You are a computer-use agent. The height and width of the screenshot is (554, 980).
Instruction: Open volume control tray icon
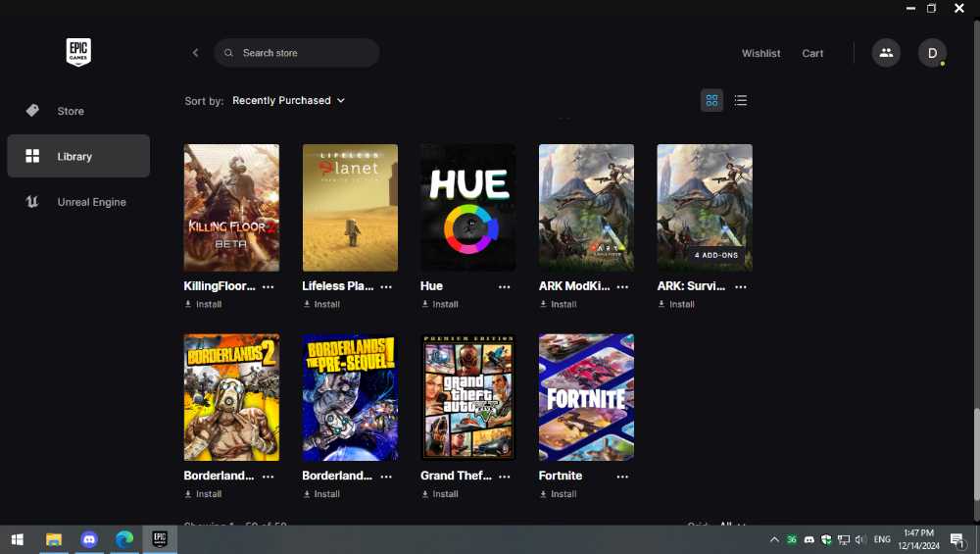click(x=860, y=539)
